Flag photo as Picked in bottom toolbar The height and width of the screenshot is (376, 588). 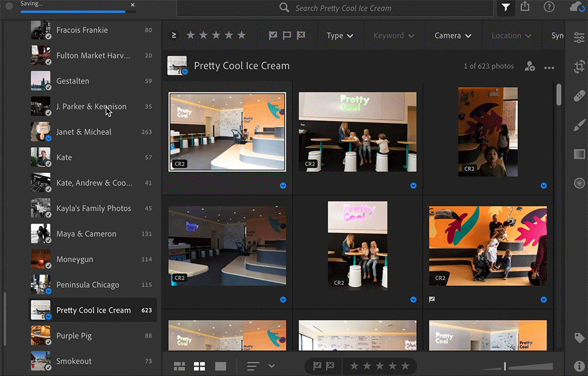point(318,366)
